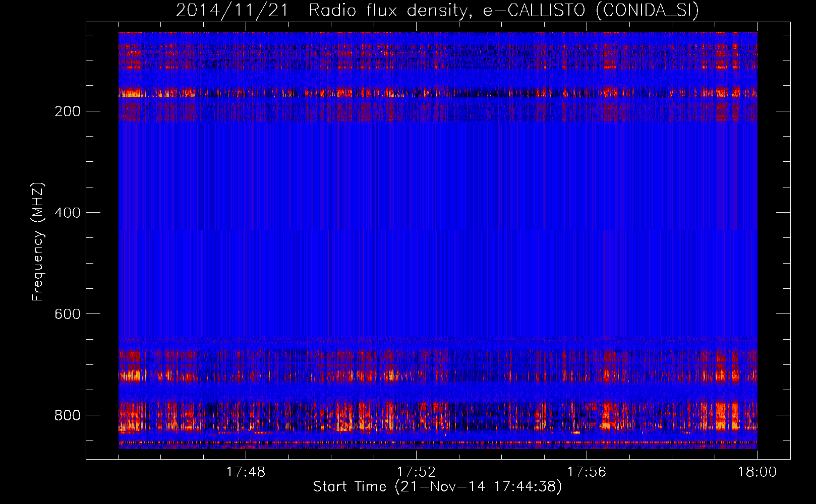Click the 18:00 time tick label
This screenshot has height=504, width=816.
(757, 472)
